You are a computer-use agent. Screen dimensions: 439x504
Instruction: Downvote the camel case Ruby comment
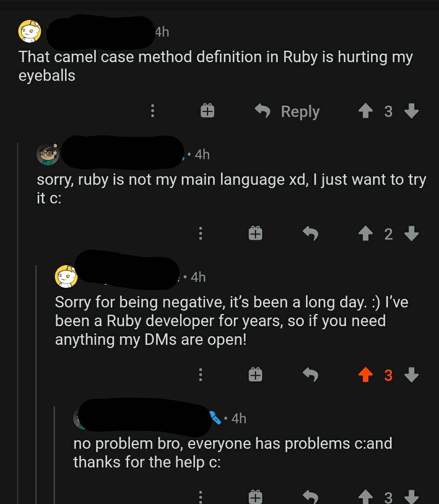tap(411, 111)
